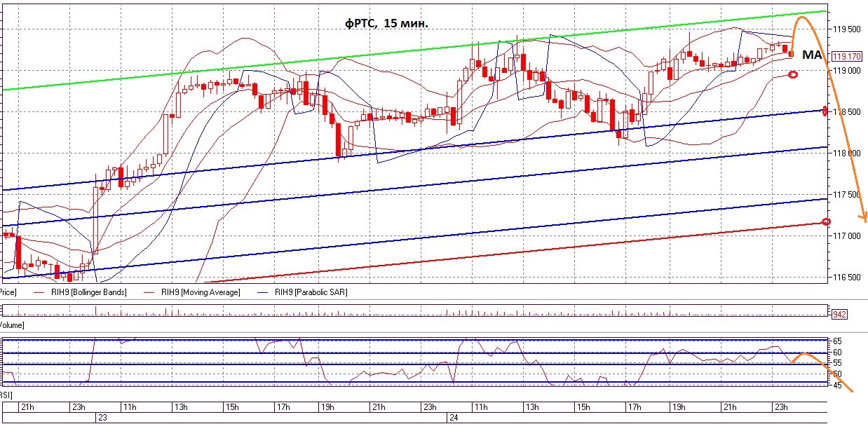This screenshot has height=424, width=868.
Task: Click the RSI level 65 label
Action: 837,341
